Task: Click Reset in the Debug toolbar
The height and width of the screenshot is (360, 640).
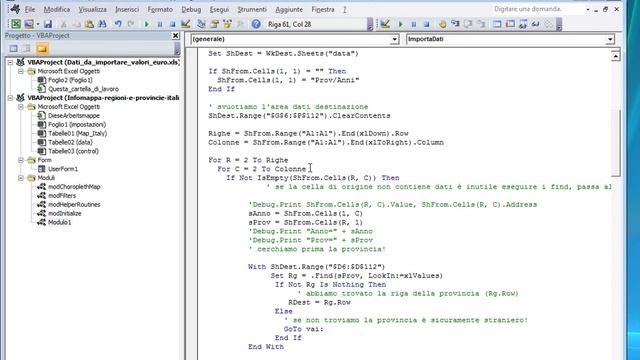Action: point(427,24)
